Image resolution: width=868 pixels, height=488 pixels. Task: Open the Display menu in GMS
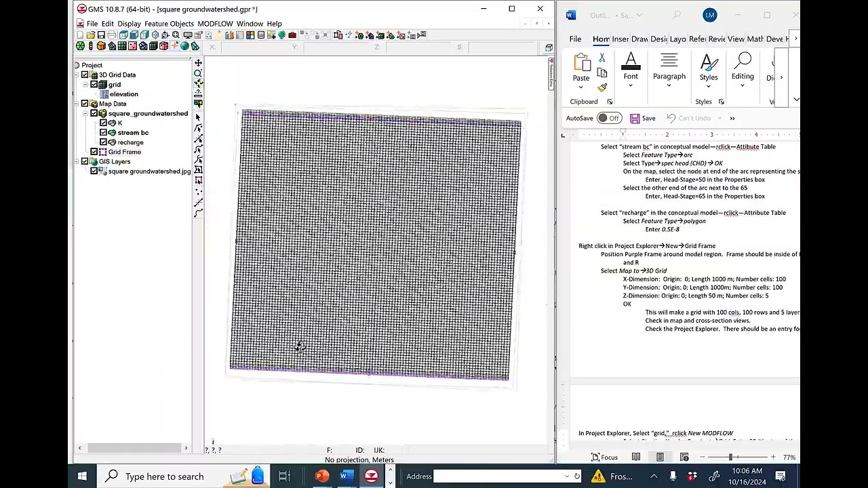(129, 24)
